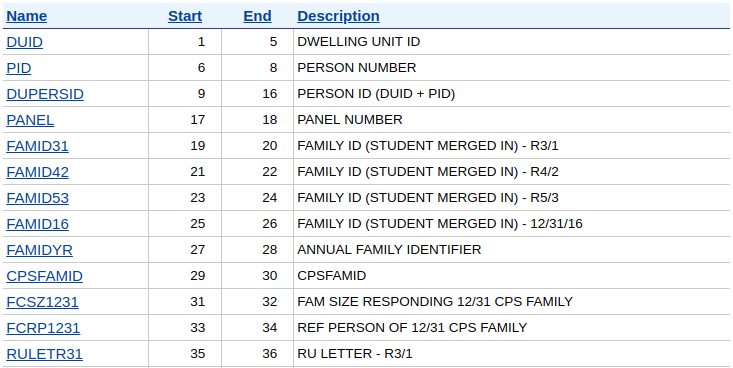Open the FAMID53 variable link
Image resolution: width=733 pixels, height=368 pixels.
pos(37,198)
